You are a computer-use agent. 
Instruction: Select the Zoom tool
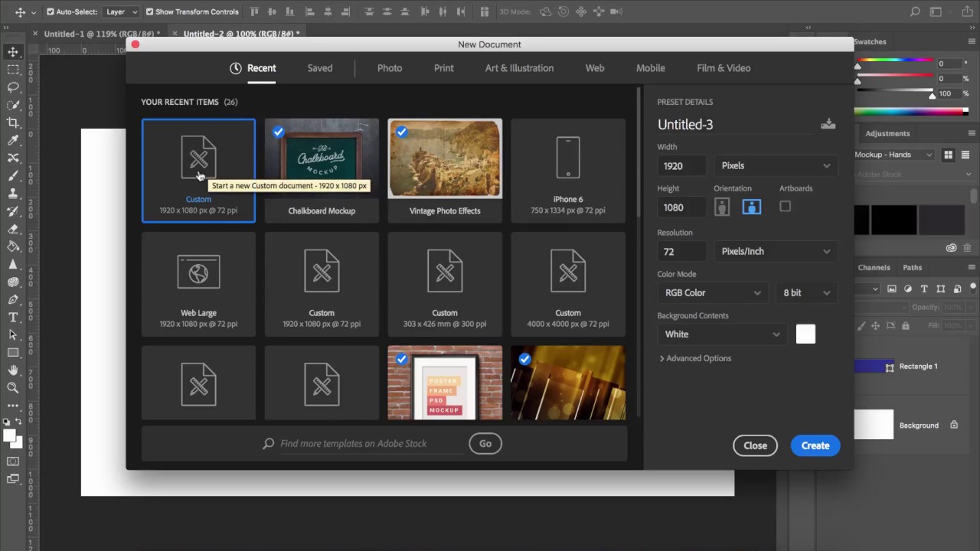click(13, 388)
